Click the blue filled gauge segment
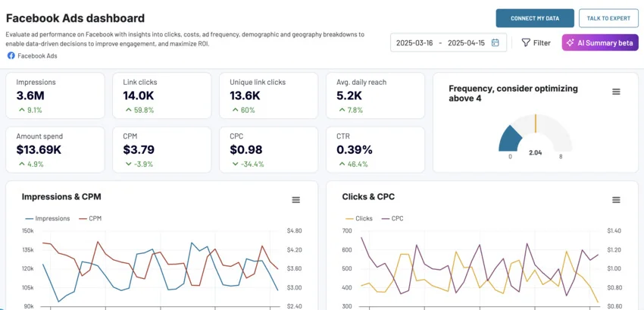This screenshot has height=310, width=644. coord(508,139)
